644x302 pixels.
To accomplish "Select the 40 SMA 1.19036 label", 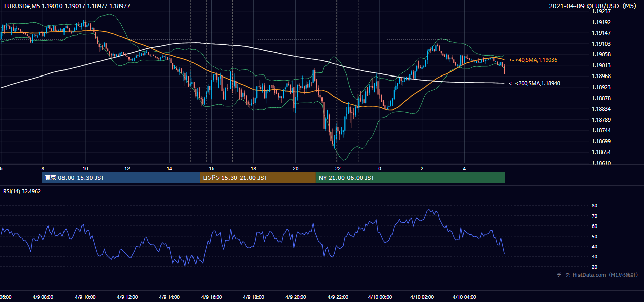I will tap(533, 60).
